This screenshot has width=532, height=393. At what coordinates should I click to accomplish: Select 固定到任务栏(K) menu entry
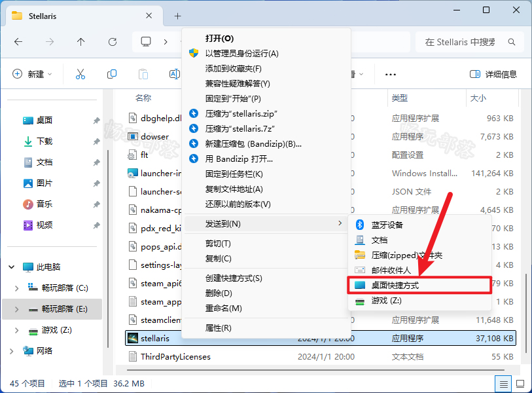click(266, 174)
